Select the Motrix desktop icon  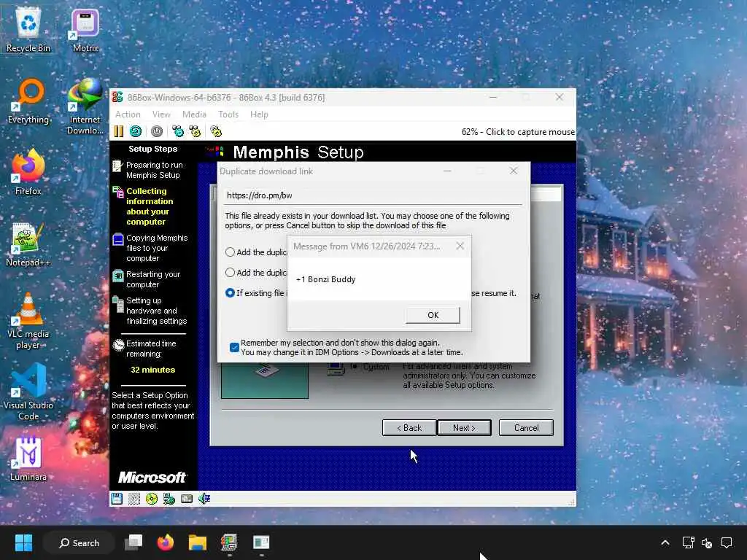point(85,29)
